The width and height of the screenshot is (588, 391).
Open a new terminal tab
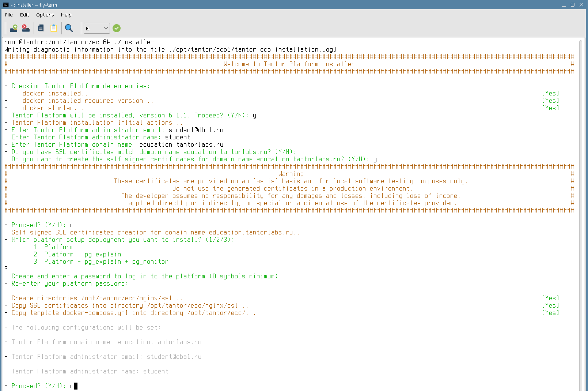coord(14,28)
